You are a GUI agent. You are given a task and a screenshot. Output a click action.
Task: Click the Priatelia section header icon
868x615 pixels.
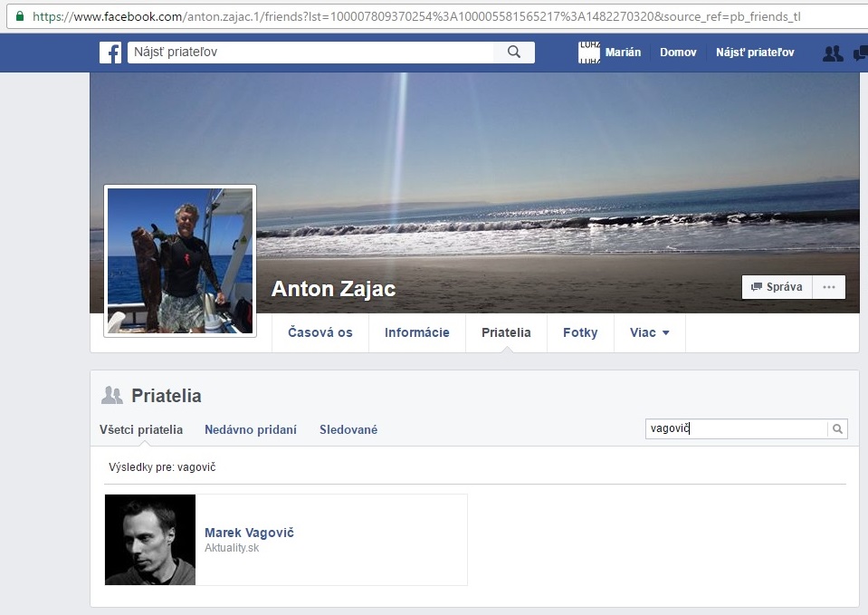[112, 394]
